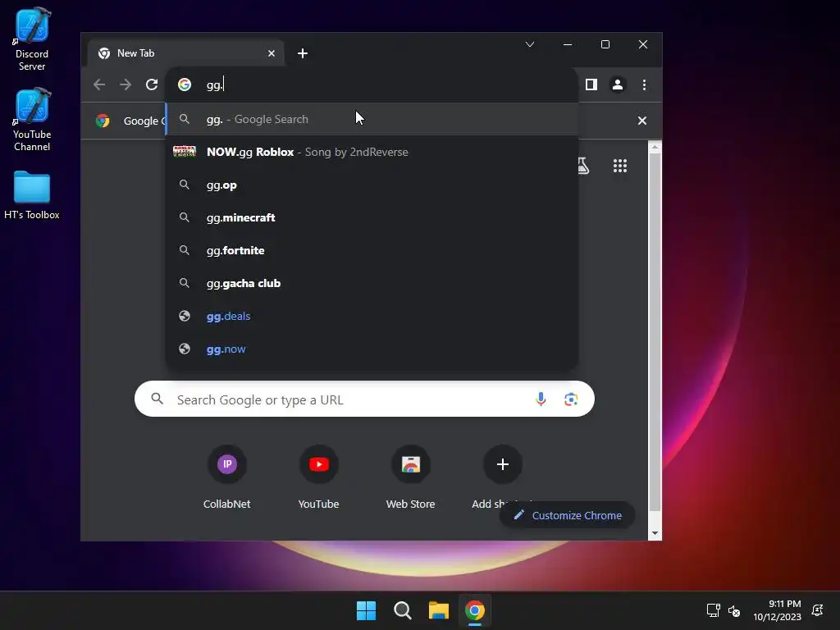Open the clock showing 9:11 PM
This screenshot has height=630, width=840.
tap(777, 610)
